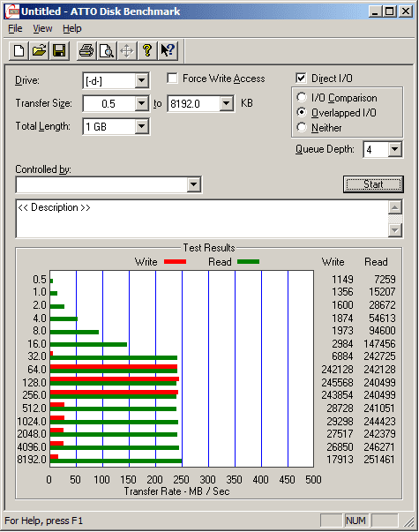Save results with the floppy disk icon
Viewport: 419px width, 532px height.
click(59, 51)
